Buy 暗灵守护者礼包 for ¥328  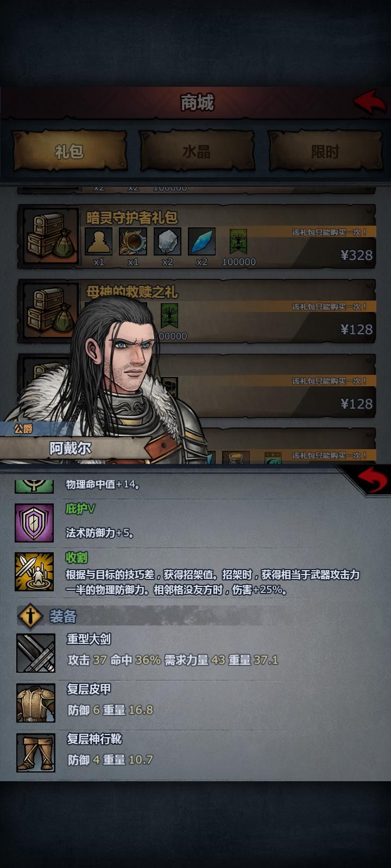(356, 255)
